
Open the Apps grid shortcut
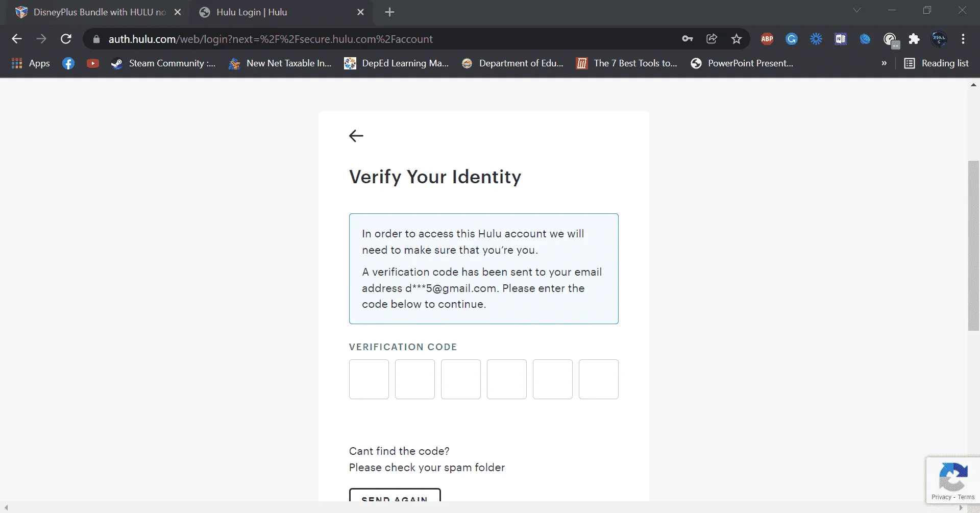point(31,63)
